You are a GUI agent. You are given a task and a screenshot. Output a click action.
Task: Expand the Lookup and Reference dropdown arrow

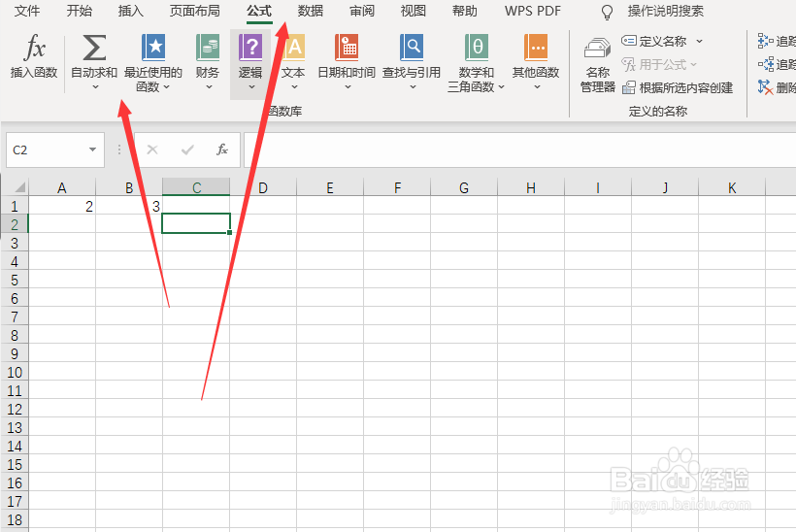[x=413, y=86]
